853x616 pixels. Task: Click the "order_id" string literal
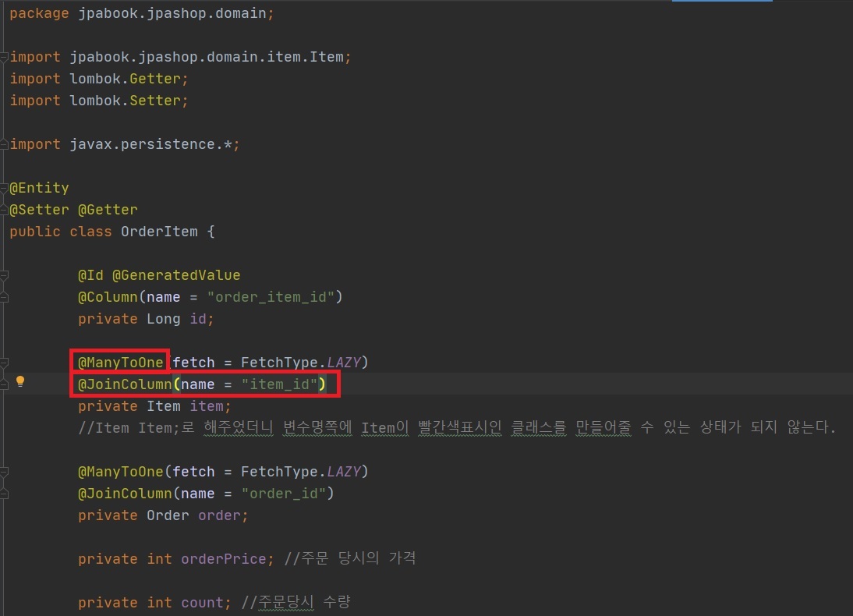click(x=284, y=494)
